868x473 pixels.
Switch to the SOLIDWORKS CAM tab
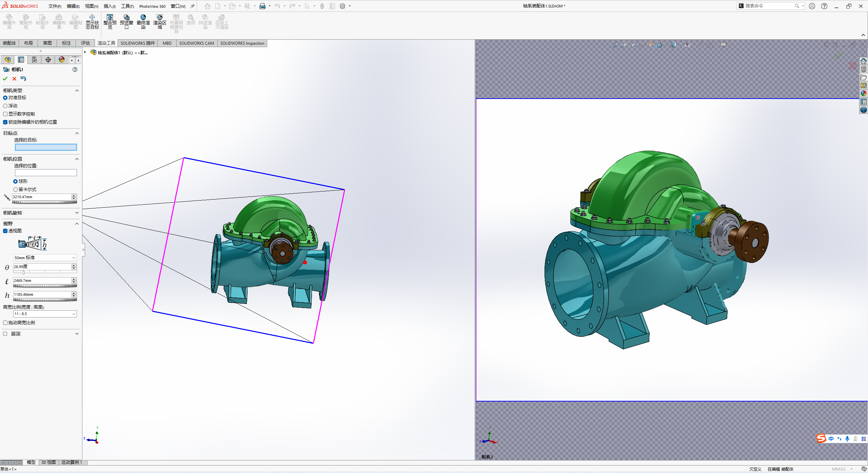point(197,43)
